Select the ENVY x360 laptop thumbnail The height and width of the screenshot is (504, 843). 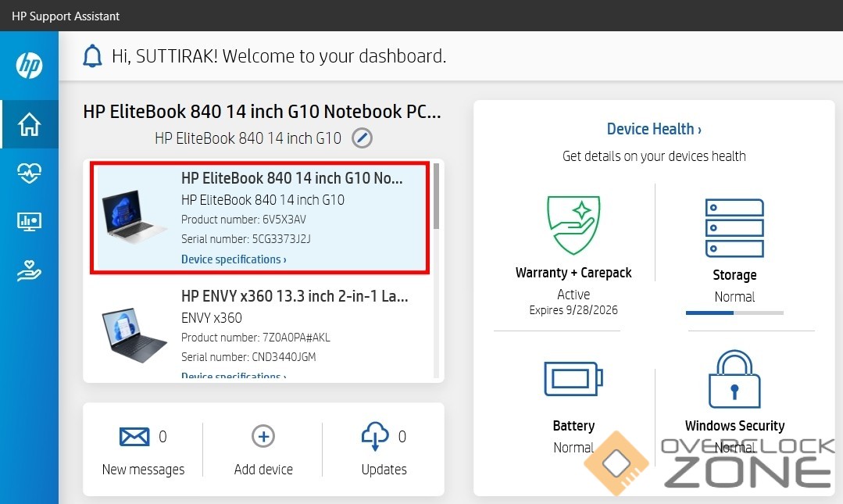tap(134, 334)
